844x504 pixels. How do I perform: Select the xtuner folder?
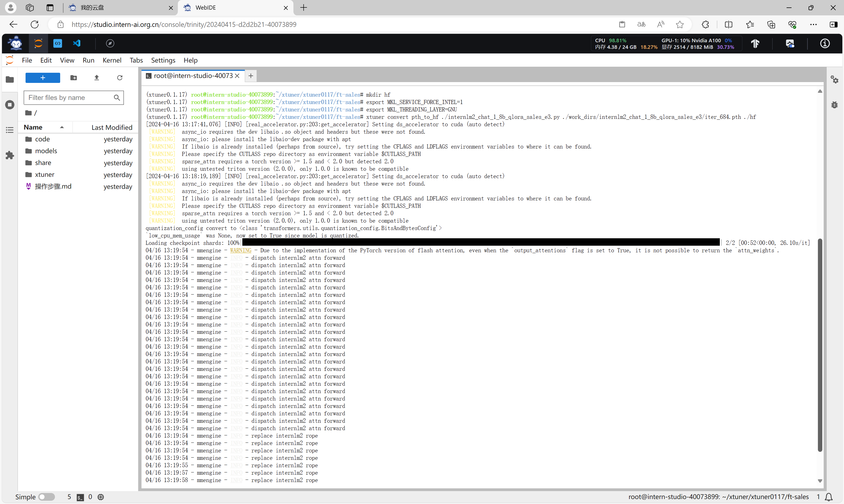click(78, 175)
